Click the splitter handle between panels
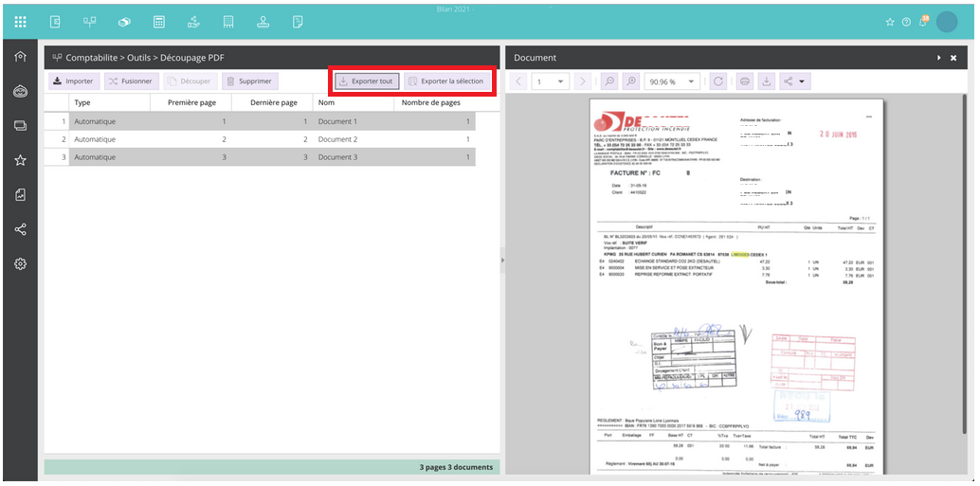The height and width of the screenshot is (486, 980). coord(502,260)
